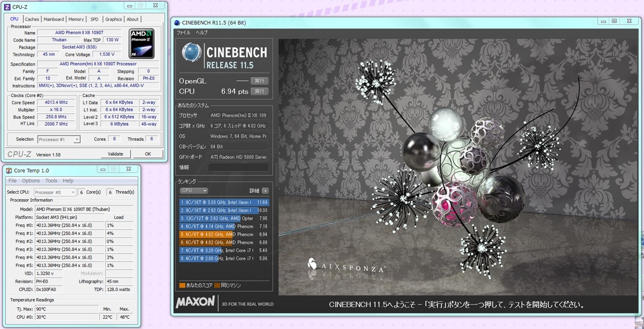Open the CPU ranking type dropdown in CINEBENCH
Image resolution: width=644 pixels, height=329 pixels.
pyautogui.click(x=194, y=191)
